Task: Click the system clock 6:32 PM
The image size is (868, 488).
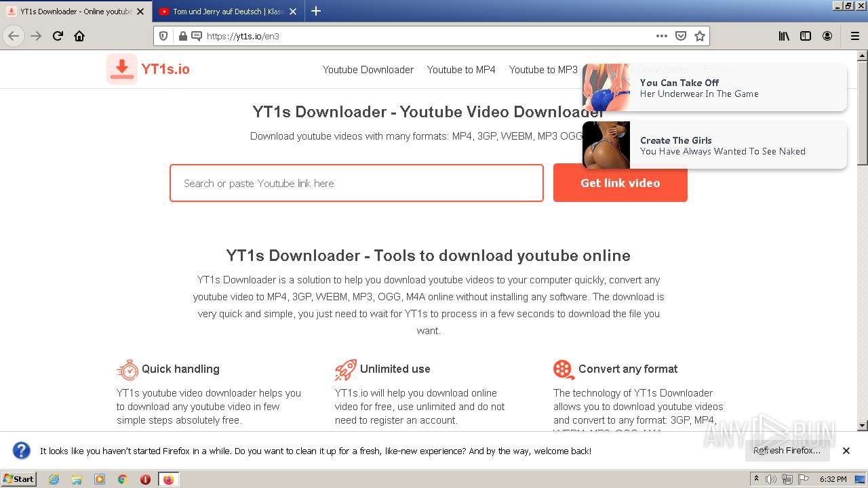Action: (x=833, y=479)
